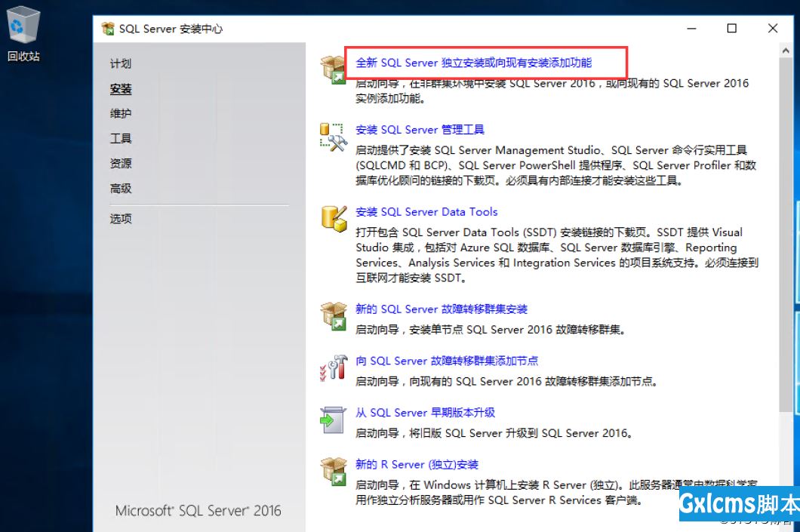Switch to the 工具 page

click(x=121, y=138)
